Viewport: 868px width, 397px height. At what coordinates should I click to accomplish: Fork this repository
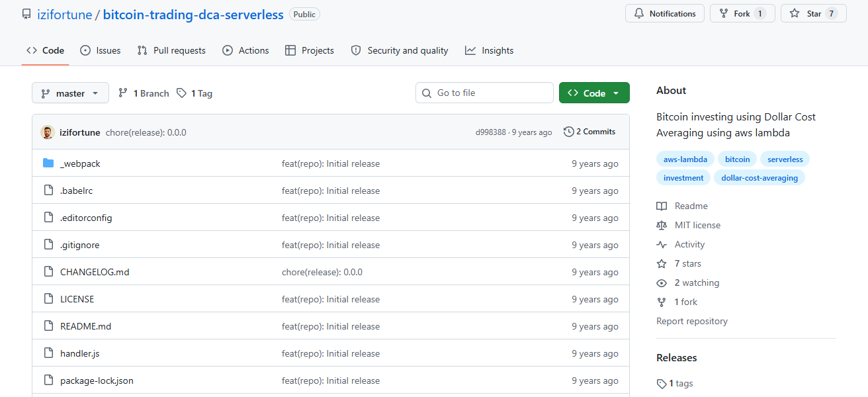point(742,14)
